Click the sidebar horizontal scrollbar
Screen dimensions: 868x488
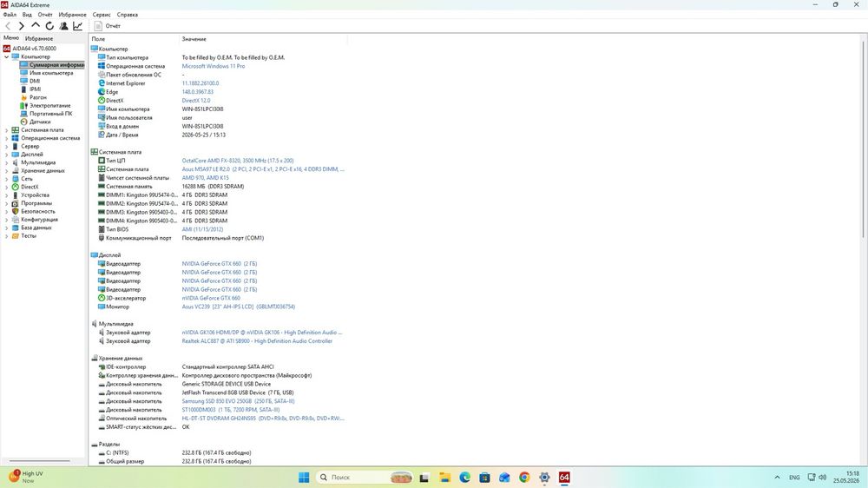(x=40, y=461)
